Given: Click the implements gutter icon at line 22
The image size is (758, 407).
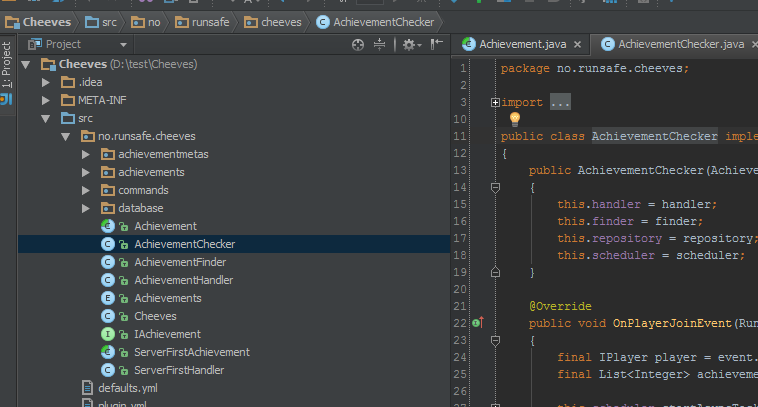Looking at the screenshot, I should (x=478, y=323).
